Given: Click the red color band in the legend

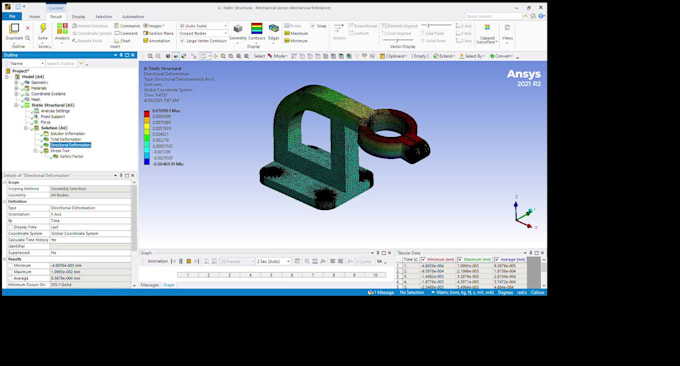Looking at the screenshot, I should pos(147,114).
